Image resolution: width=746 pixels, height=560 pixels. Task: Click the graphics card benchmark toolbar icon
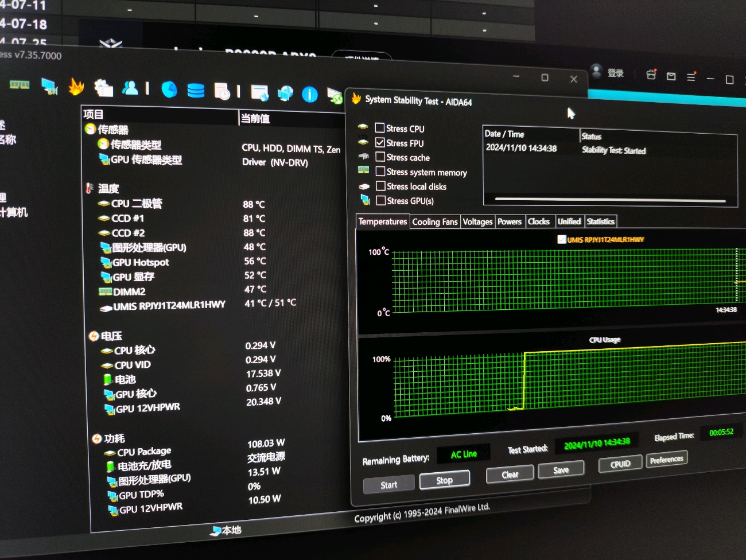50,86
